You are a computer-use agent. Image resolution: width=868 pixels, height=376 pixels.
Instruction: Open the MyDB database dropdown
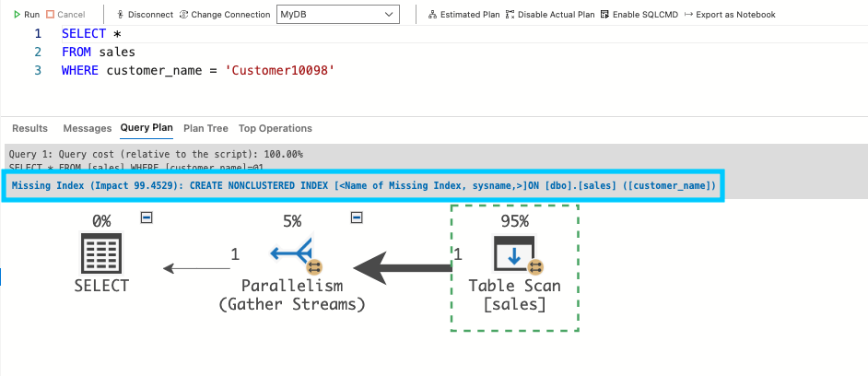click(338, 15)
